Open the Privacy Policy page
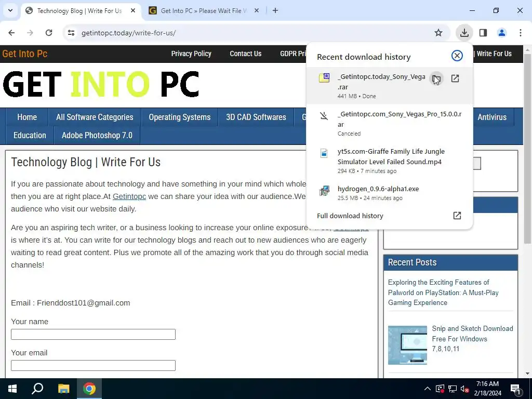This screenshot has width=532, height=399. pyautogui.click(x=191, y=54)
